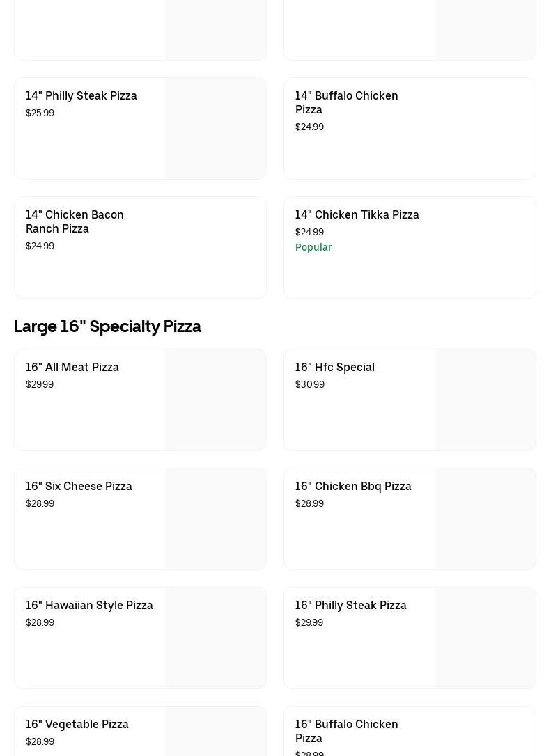Click the Popular label under Chicken Tikka

[313, 247]
